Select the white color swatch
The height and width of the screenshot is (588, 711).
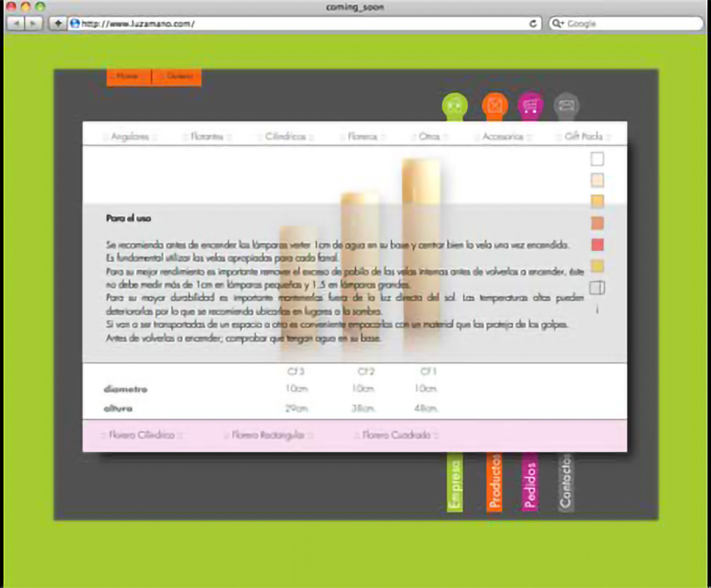597,159
